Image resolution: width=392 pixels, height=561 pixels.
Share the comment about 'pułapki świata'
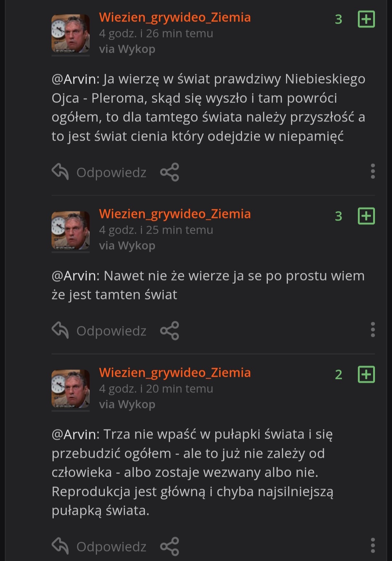tap(170, 546)
